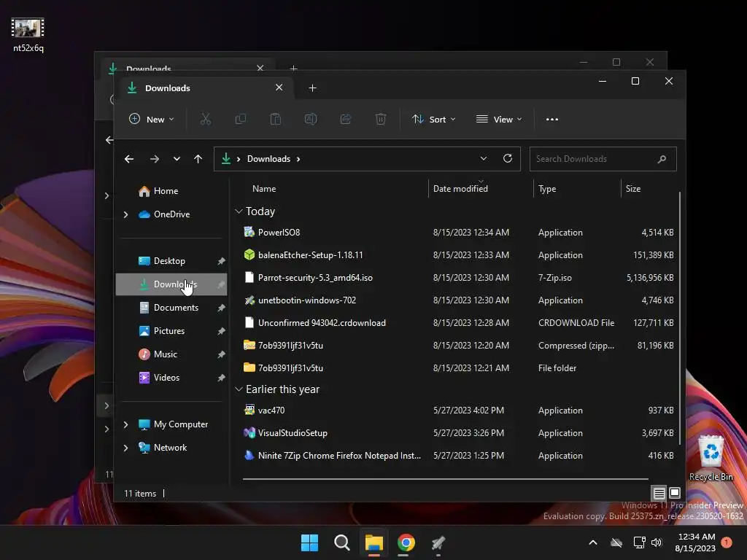747x560 pixels.
Task: Click the Delete trash icon
Action: (x=381, y=119)
